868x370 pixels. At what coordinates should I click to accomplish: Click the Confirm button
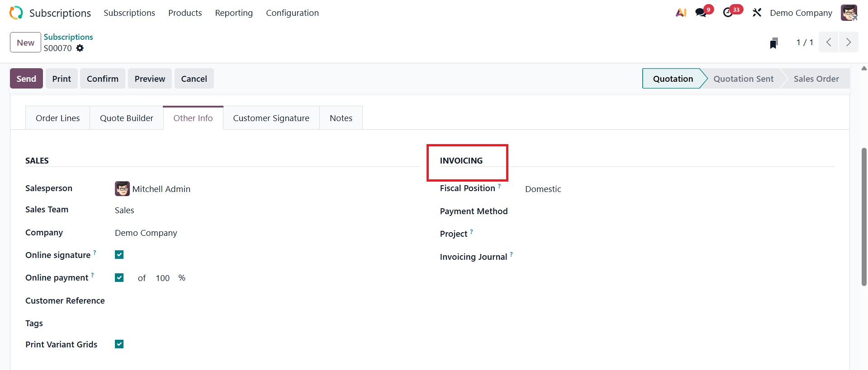click(x=103, y=79)
